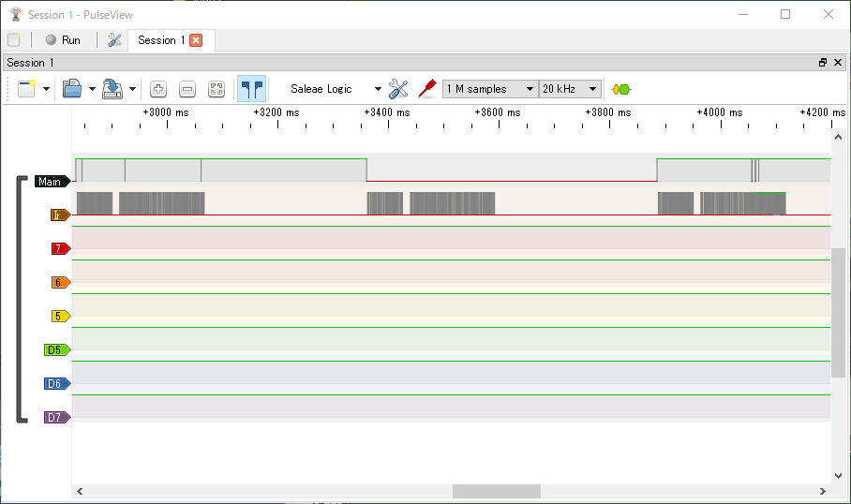The height and width of the screenshot is (504, 851).
Task: Click the Ir signal burst near +3400 ms
Action: pos(385,203)
